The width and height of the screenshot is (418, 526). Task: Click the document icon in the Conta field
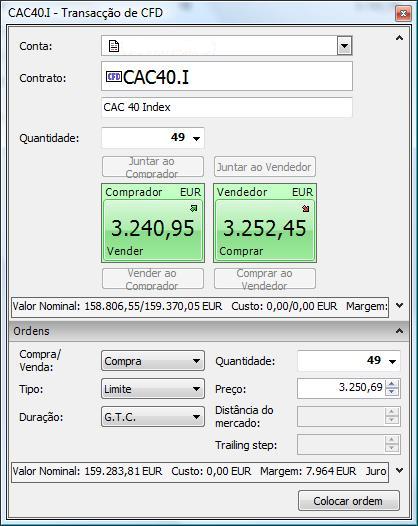coord(114,46)
